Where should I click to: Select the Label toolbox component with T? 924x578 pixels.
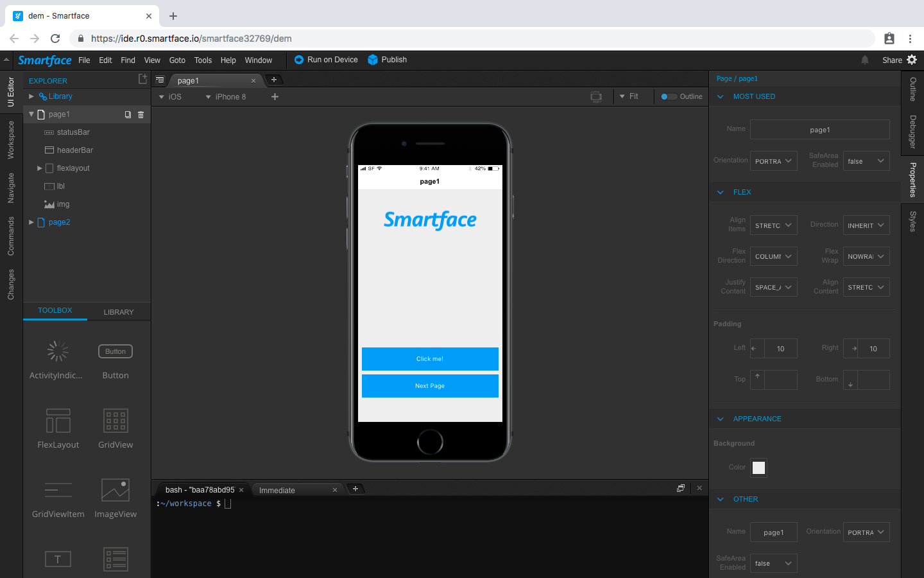pyautogui.click(x=58, y=559)
